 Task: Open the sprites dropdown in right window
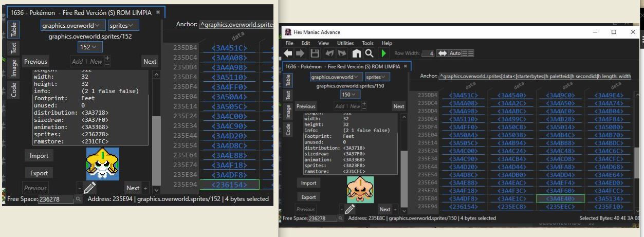(377, 77)
